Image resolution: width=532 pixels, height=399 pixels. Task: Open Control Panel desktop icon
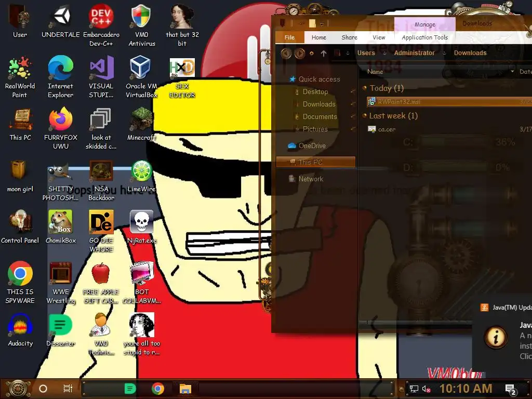click(20, 227)
